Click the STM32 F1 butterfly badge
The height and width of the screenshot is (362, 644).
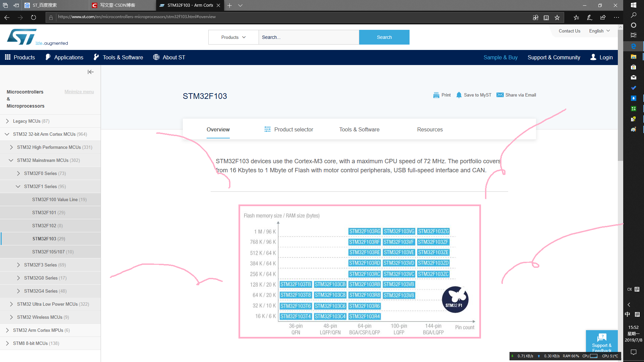pyautogui.click(x=455, y=299)
